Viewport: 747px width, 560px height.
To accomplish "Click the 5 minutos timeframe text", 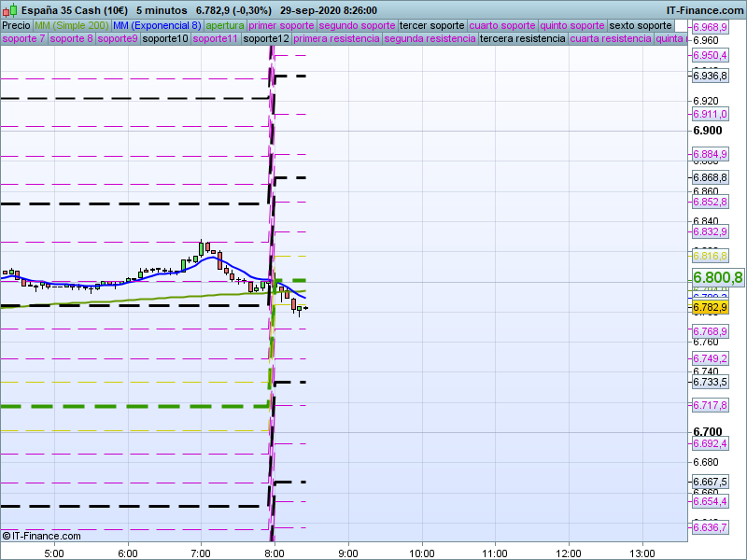I will [162, 10].
